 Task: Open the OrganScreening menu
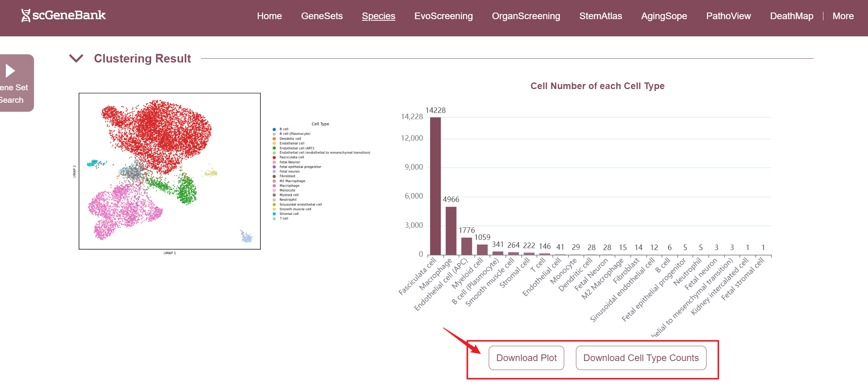pos(525,16)
